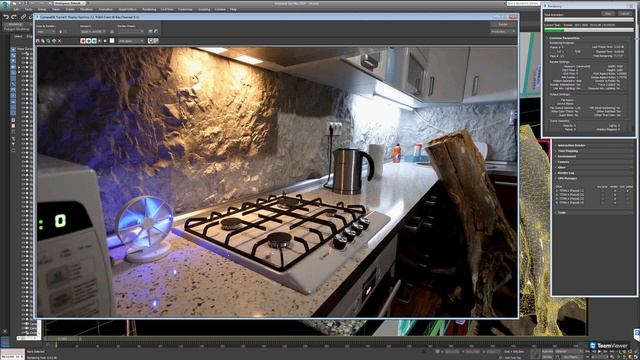
Task: Click Polygon Modeling ribbon panel label
Action: click(x=17, y=29)
